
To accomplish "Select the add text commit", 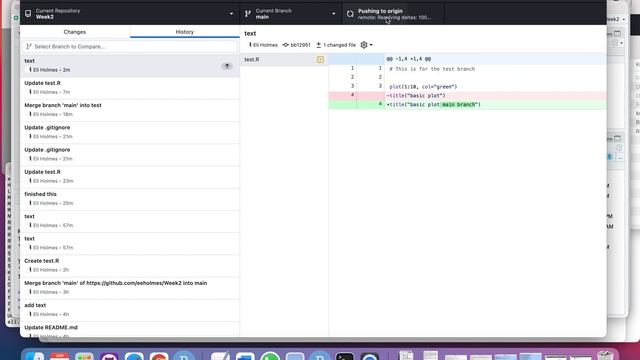I will pyautogui.click(x=130, y=310).
